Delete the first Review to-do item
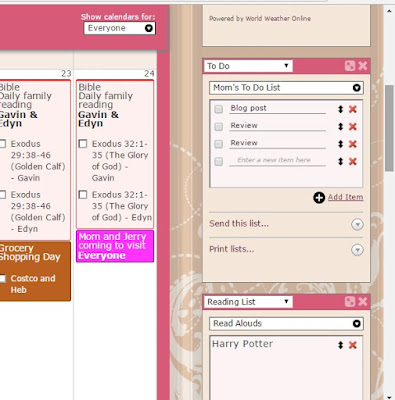The width and height of the screenshot is (395, 400). 353,127
